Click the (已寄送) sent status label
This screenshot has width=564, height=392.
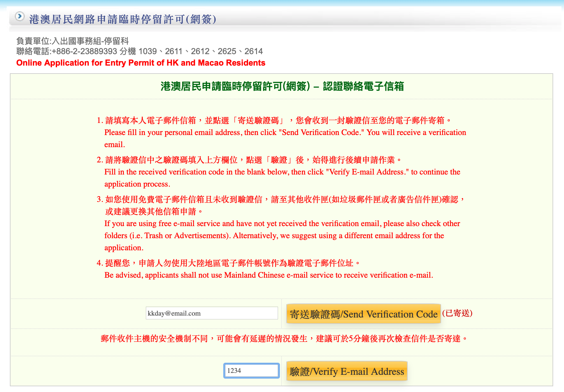pos(457,313)
